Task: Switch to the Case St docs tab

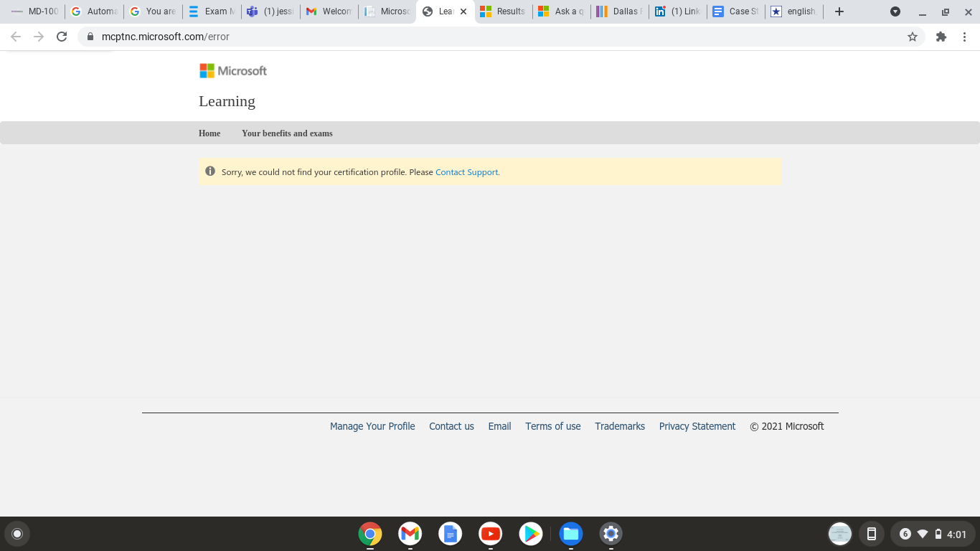Action: (x=737, y=11)
